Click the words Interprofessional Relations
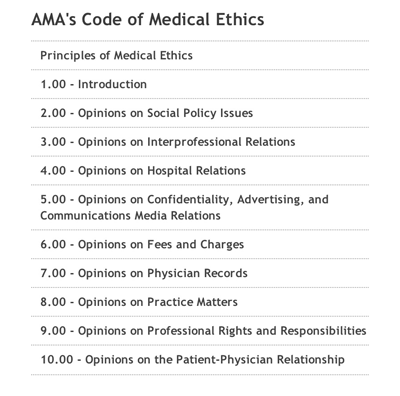 click(221, 142)
